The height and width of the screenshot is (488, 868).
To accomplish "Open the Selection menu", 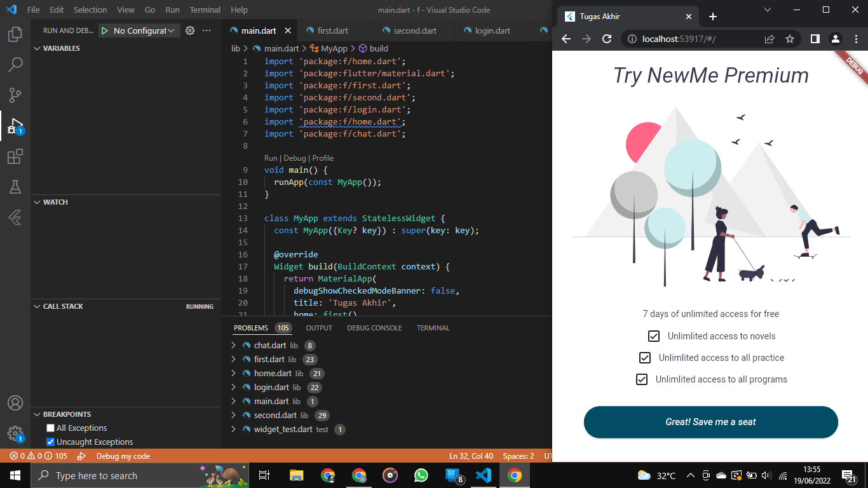I will (90, 10).
